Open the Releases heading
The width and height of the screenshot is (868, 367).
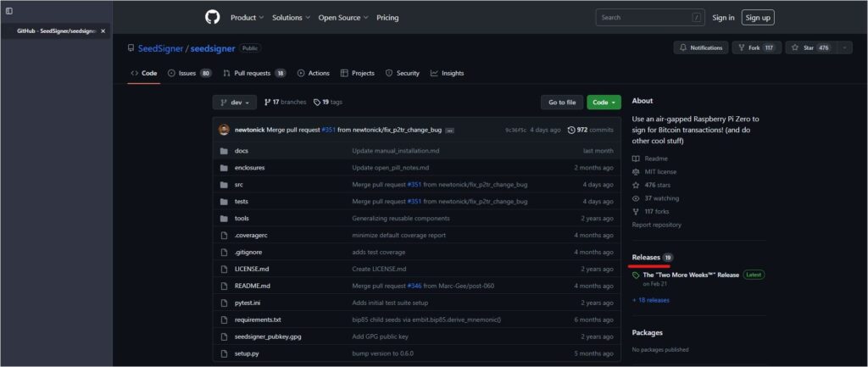click(653, 258)
